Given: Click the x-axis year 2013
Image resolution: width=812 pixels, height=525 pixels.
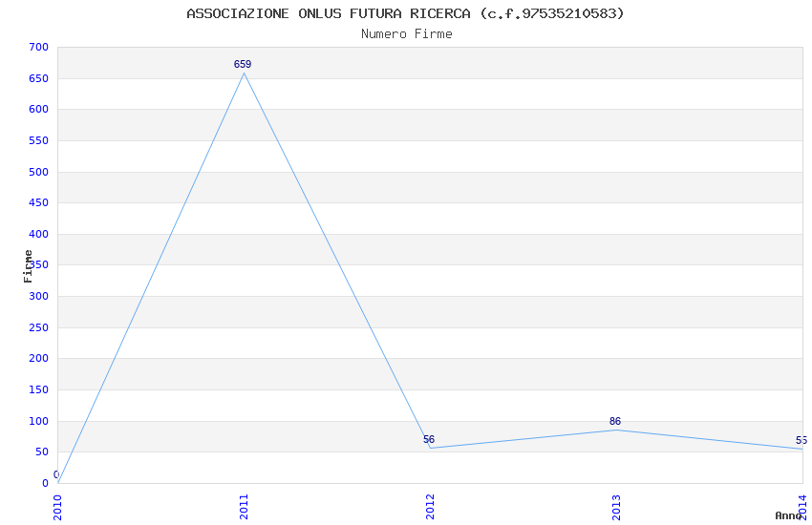Looking at the screenshot, I should tap(616, 507).
